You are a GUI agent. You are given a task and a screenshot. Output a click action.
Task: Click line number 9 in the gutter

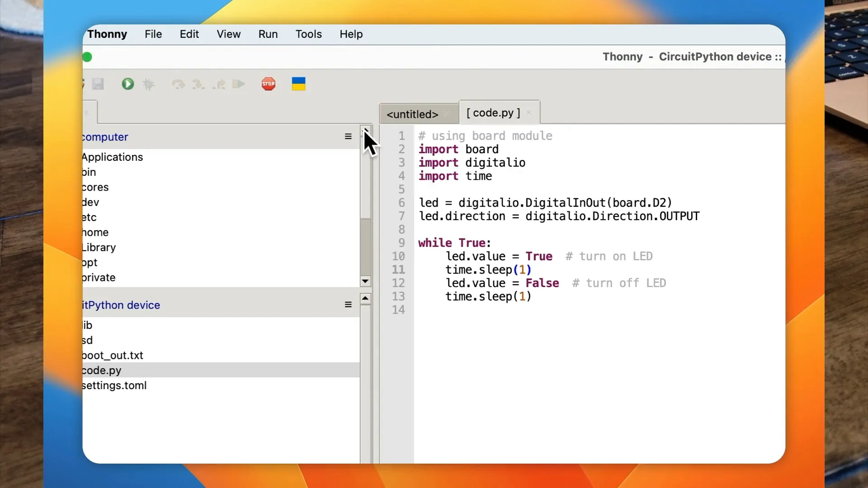(401, 243)
